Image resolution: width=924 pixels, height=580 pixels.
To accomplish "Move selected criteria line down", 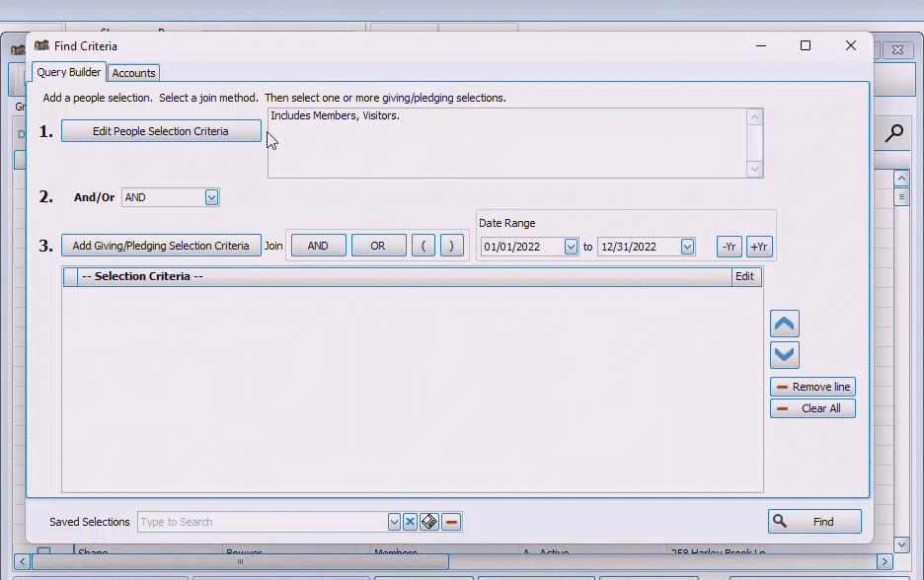I will click(x=784, y=355).
